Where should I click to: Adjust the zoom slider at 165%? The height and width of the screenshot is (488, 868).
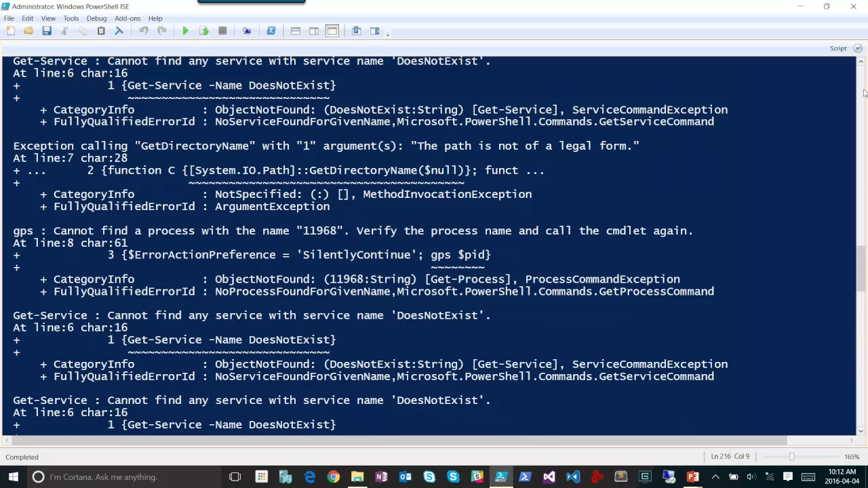tap(791, 457)
